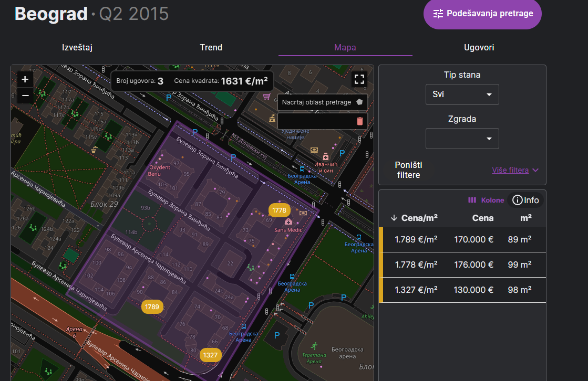
Task: Delete drawn area with trash icon
Action: tap(359, 121)
